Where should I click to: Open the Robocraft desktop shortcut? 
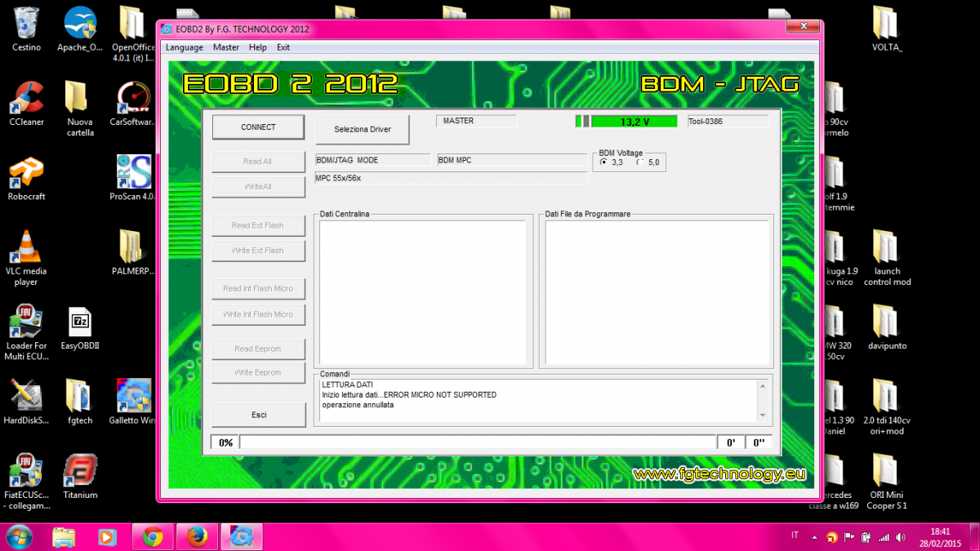point(26,178)
